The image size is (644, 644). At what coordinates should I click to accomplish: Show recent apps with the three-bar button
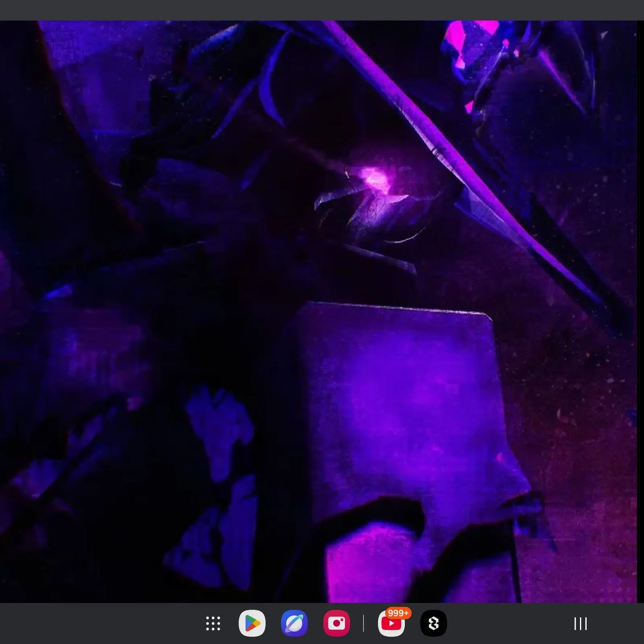[580, 623]
